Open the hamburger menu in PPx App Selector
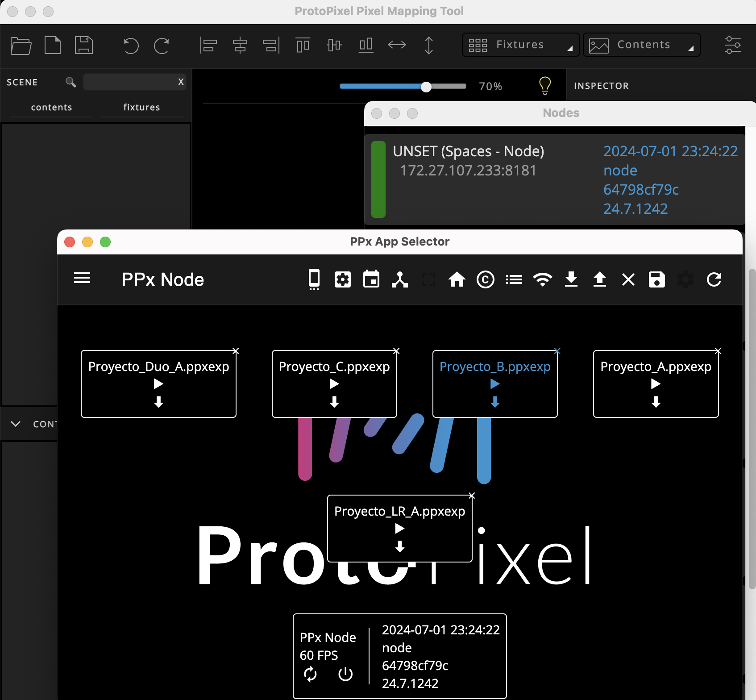The image size is (756, 700). click(82, 278)
